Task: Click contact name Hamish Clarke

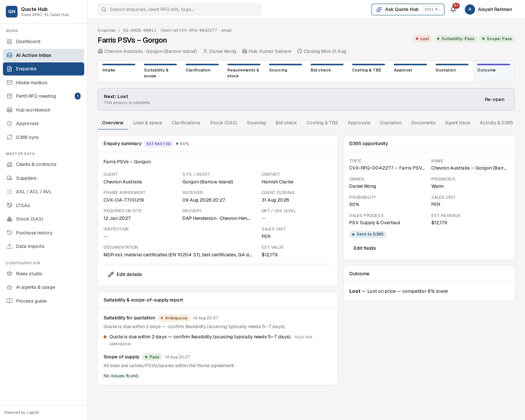Action: point(277,182)
